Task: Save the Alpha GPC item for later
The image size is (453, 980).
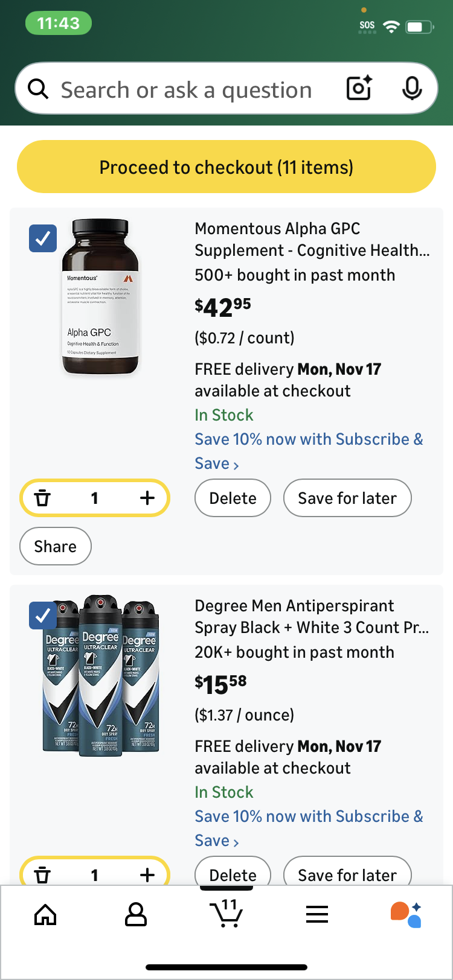Action: coord(347,498)
